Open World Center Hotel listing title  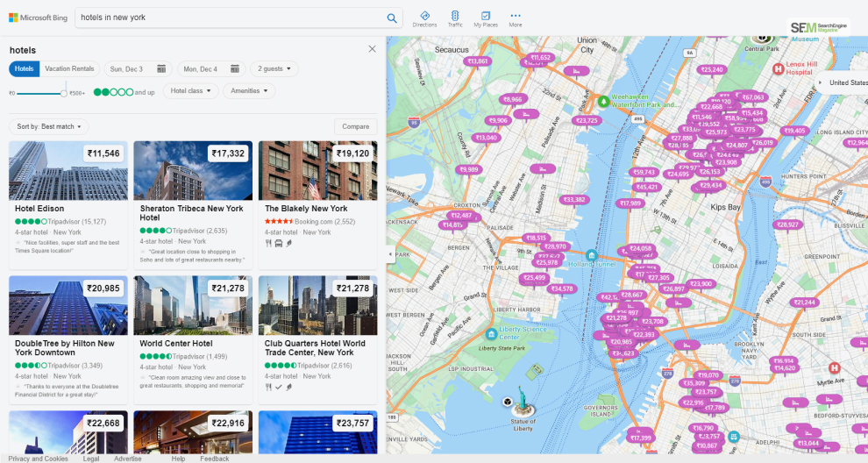(176, 344)
